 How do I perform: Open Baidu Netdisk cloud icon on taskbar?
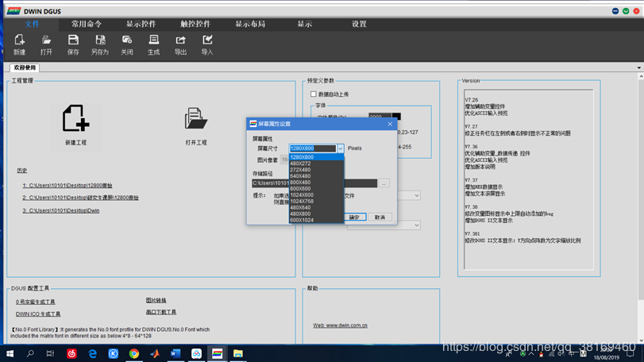pyautogui.click(x=196, y=353)
